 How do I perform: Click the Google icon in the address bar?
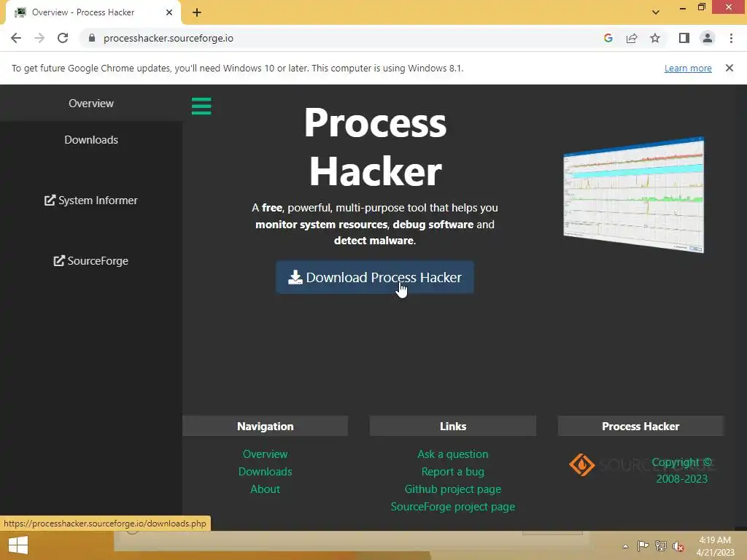pos(608,38)
